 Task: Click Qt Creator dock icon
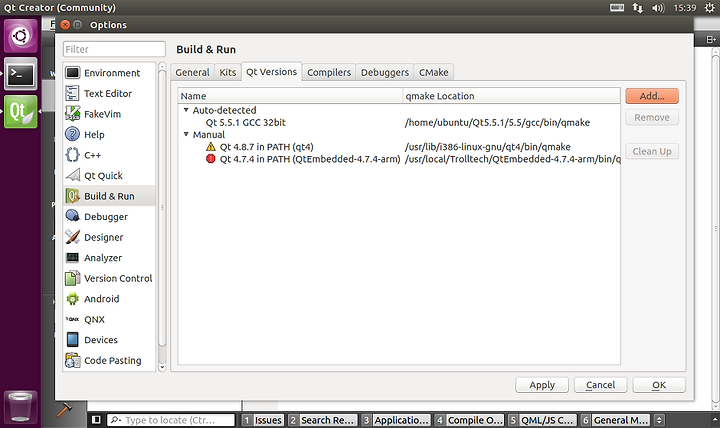pyautogui.click(x=21, y=112)
